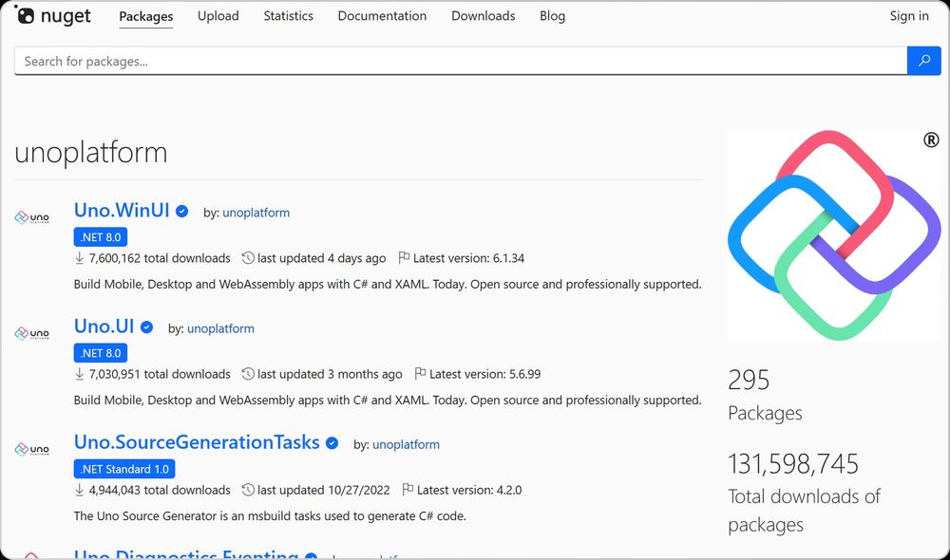Click the flag icon by version 5.6.99
950x560 pixels.
pos(420,374)
